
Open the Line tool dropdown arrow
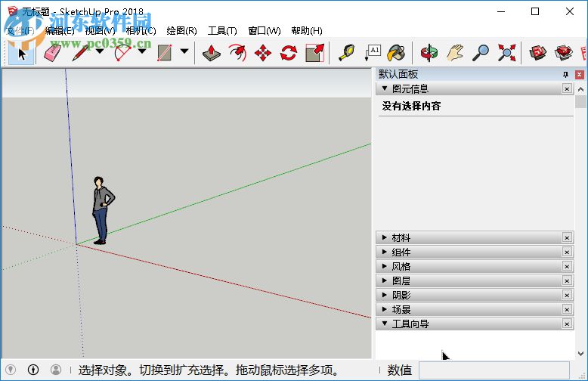[100, 51]
